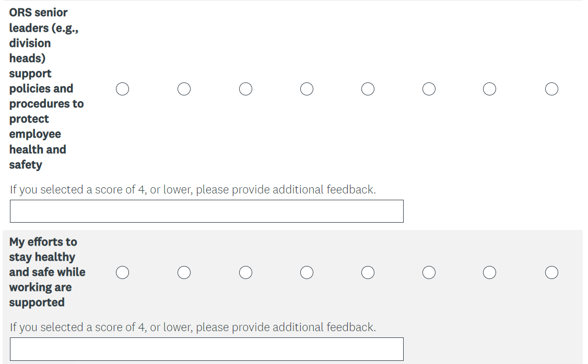Pick seventh radio option for ORS senior leaders

pyautogui.click(x=489, y=89)
